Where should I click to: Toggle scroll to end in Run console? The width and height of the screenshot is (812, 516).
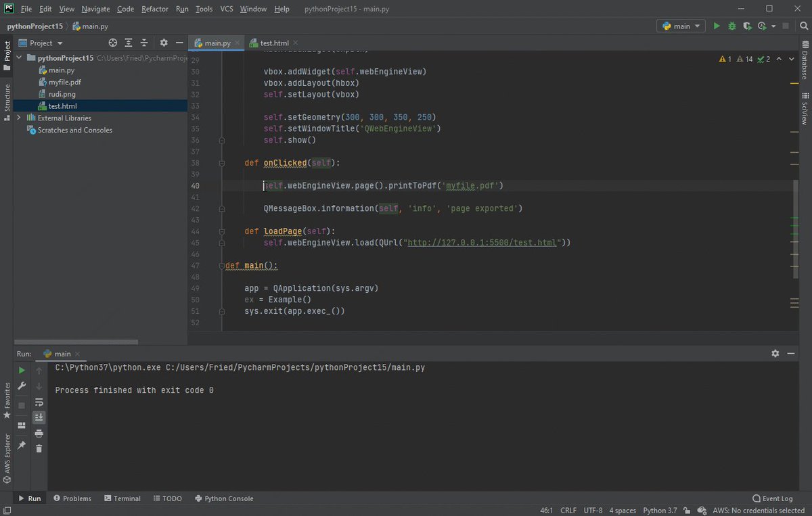click(x=39, y=417)
